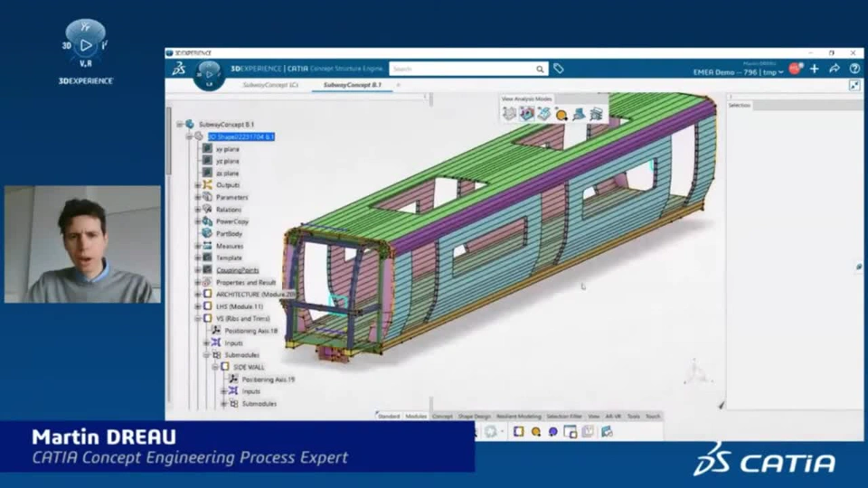Collapse the 3D Shape node
Image resolution: width=868 pixels, height=488 pixels.
189,136
